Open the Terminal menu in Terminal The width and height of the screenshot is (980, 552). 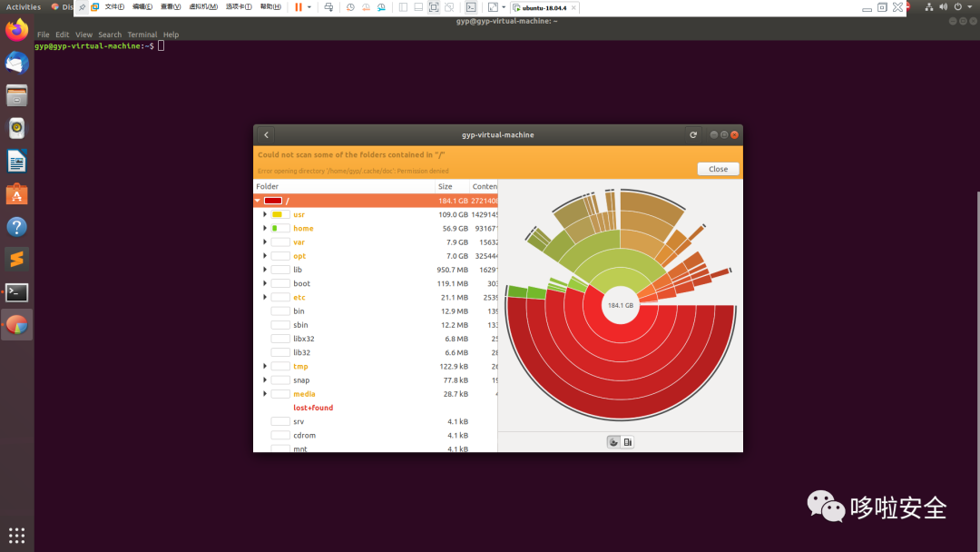click(142, 34)
